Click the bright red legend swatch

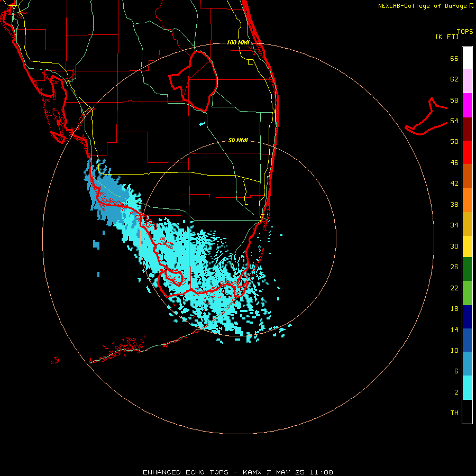pyautogui.click(x=467, y=152)
